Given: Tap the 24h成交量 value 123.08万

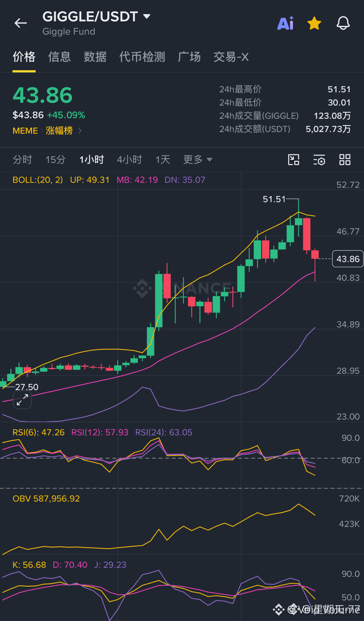Looking at the screenshot, I should click(x=332, y=116).
